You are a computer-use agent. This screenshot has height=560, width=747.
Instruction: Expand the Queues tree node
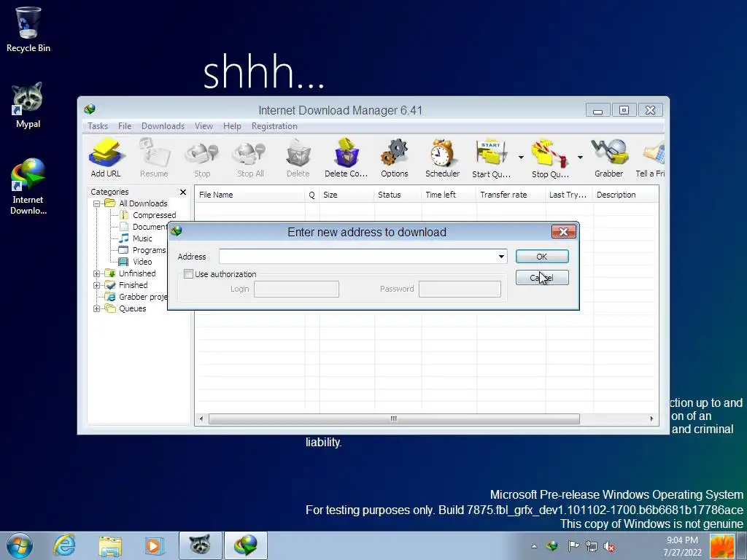pos(97,308)
